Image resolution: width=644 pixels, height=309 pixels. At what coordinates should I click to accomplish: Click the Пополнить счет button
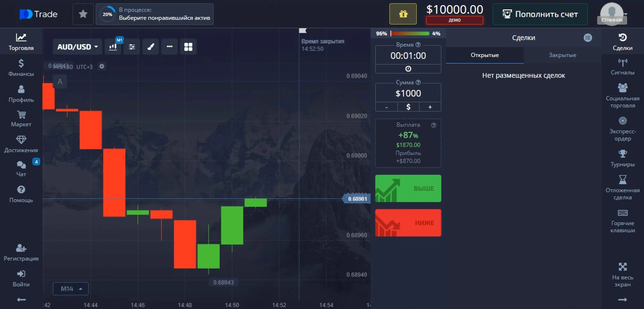coord(540,14)
